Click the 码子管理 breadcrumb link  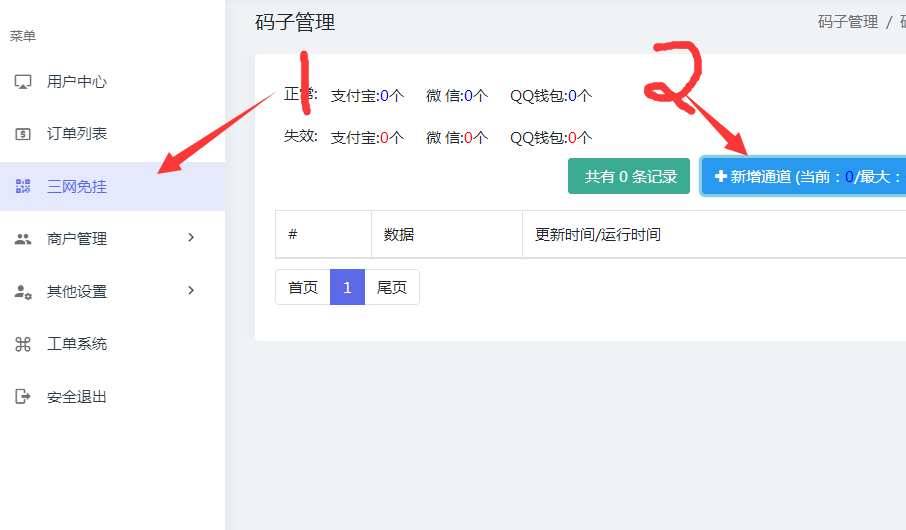coord(848,22)
